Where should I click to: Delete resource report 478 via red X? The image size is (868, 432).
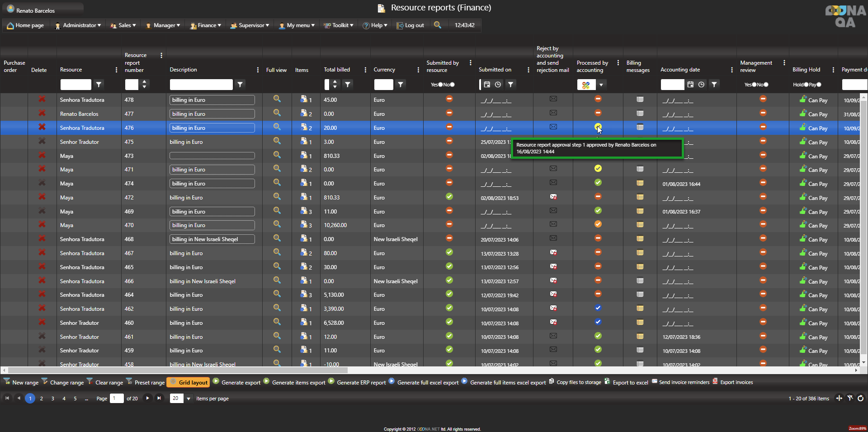(42, 99)
